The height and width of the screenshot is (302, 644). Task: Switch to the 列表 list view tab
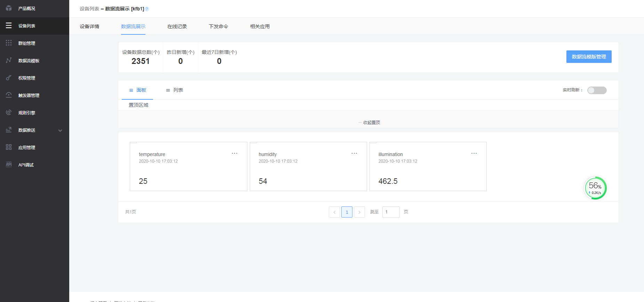(175, 90)
